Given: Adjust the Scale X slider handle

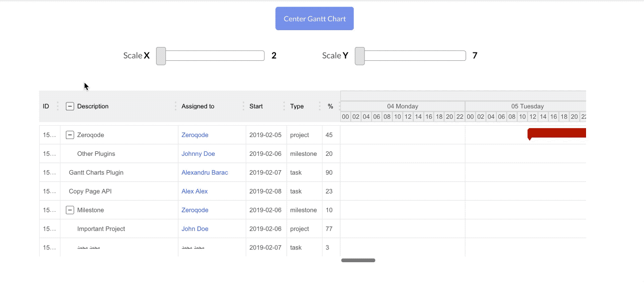Looking at the screenshot, I should 161,56.
